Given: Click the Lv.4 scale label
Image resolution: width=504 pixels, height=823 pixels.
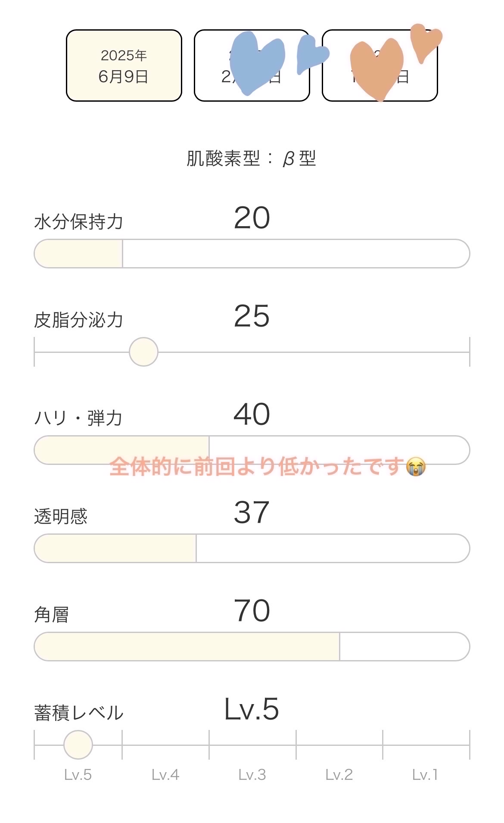Looking at the screenshot, I should click(165, 775).
